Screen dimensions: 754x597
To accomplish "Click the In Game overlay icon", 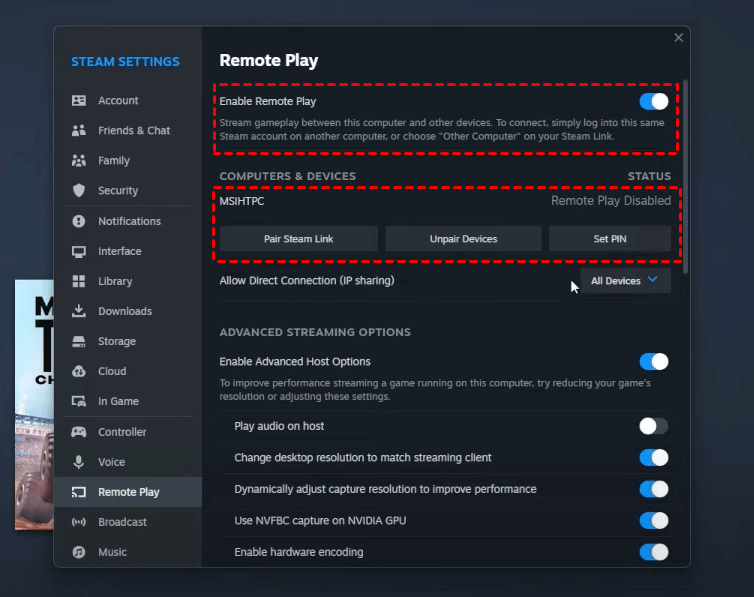I will [79, 401].
